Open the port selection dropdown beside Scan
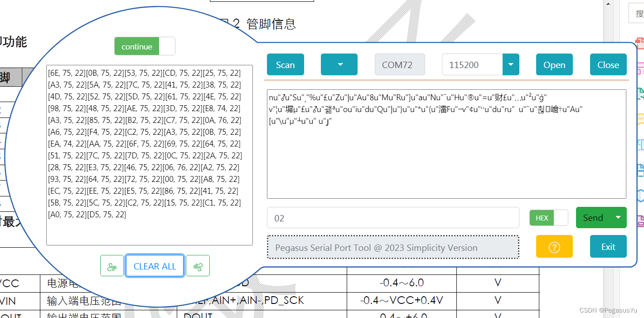The height and width of the screenshot is (318, 644). [x=339, y=64]
